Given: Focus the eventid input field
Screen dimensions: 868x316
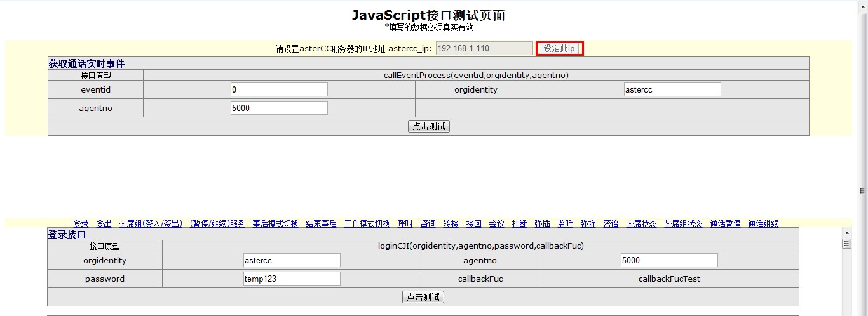Looking at the screenshot, I should point(279,90).
